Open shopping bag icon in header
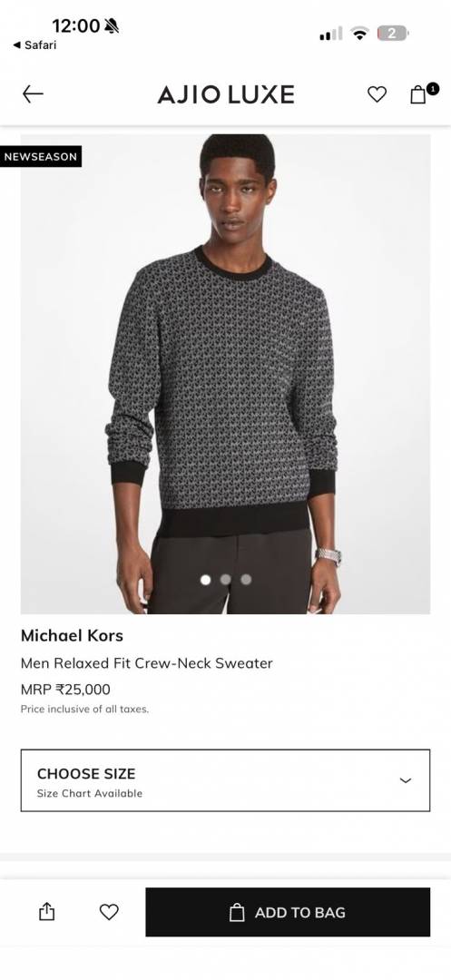 pos(418,95)
